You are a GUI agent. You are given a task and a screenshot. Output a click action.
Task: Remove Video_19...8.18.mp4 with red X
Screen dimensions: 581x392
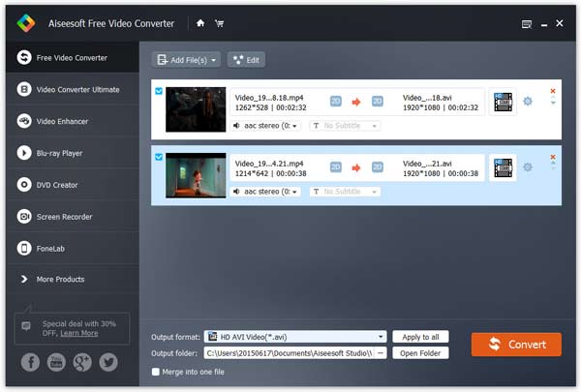pos(553,91)
